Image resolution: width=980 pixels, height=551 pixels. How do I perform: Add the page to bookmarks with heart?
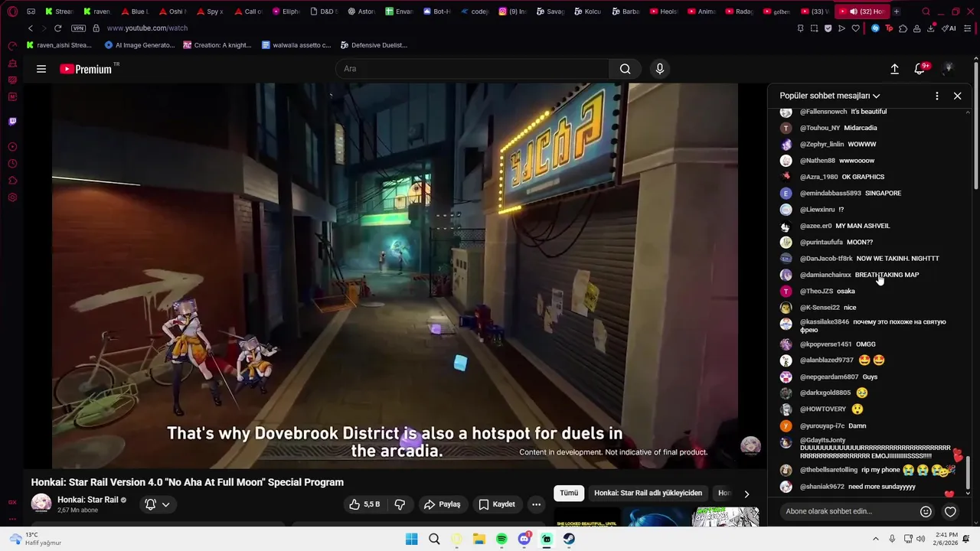click(855, 28)
